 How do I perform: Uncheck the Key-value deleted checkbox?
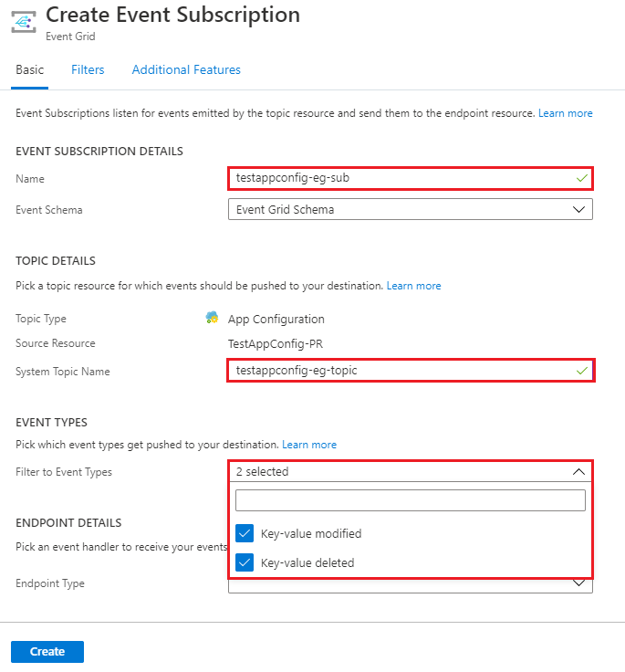tap(245, 562)
